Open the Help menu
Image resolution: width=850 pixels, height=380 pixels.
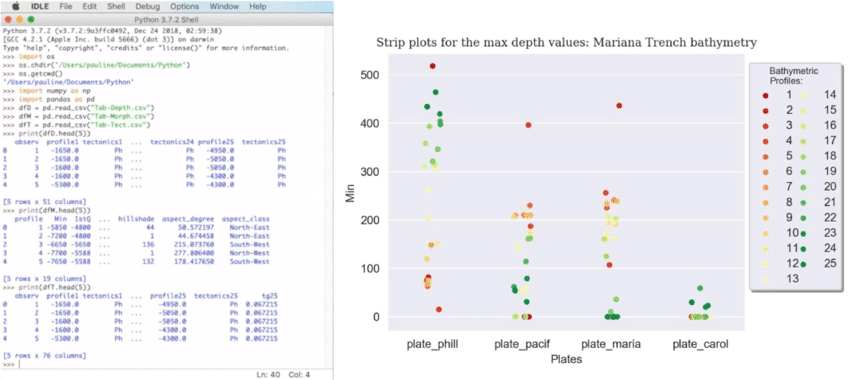pyautogui.click(x=257, y=7)
